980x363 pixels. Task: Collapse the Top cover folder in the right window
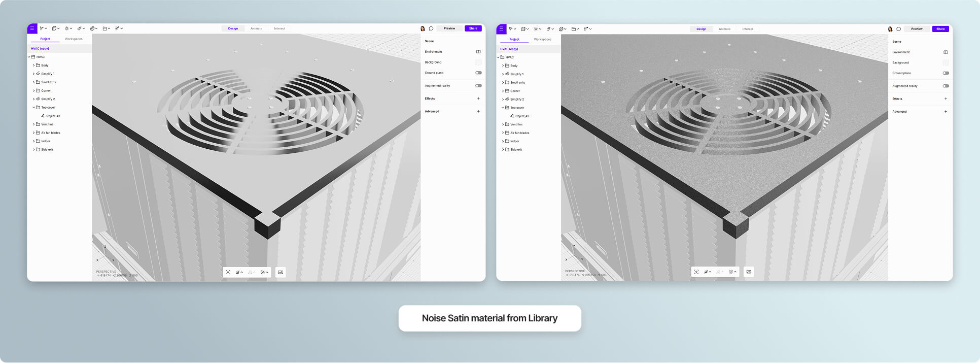503,108
